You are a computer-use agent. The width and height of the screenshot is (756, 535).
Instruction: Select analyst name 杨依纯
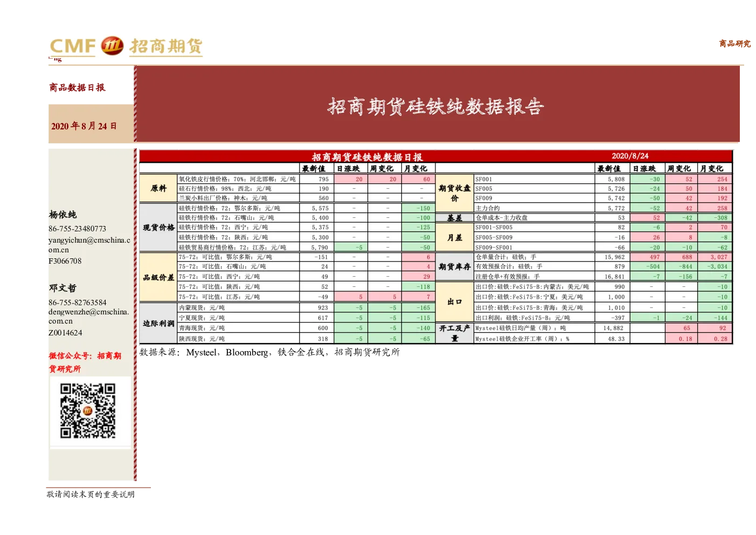63,215
